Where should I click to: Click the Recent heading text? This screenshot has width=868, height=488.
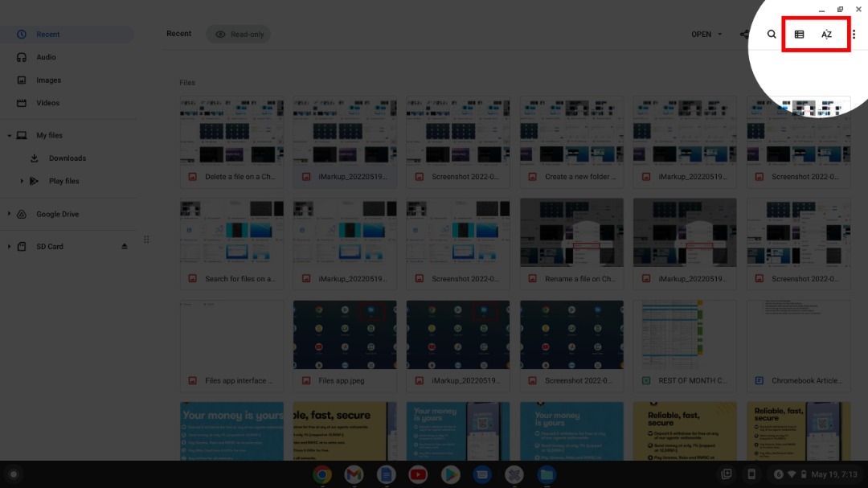(x=178, y=34)
